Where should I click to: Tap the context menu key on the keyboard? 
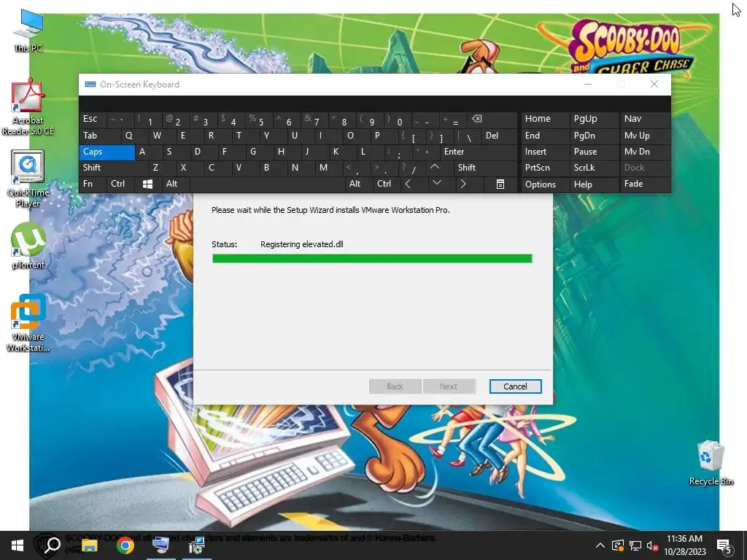click(500, 184)
